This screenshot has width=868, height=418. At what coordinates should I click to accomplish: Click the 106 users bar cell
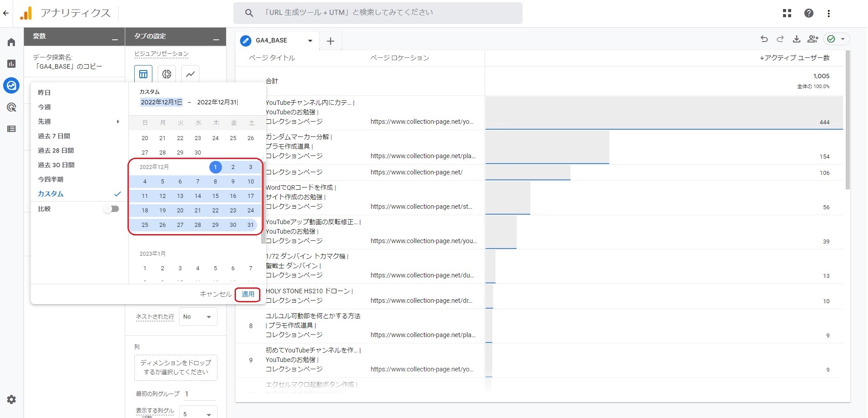coord(664,173)
